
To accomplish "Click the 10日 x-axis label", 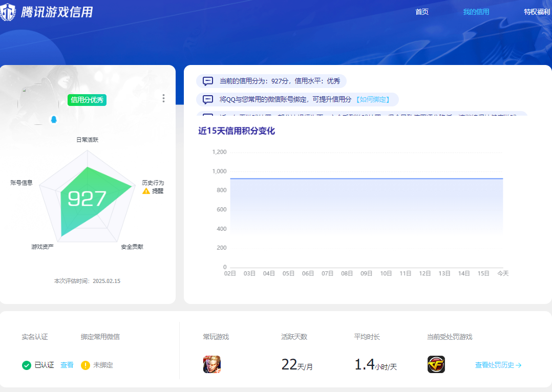I will click(x=386, y=273).
